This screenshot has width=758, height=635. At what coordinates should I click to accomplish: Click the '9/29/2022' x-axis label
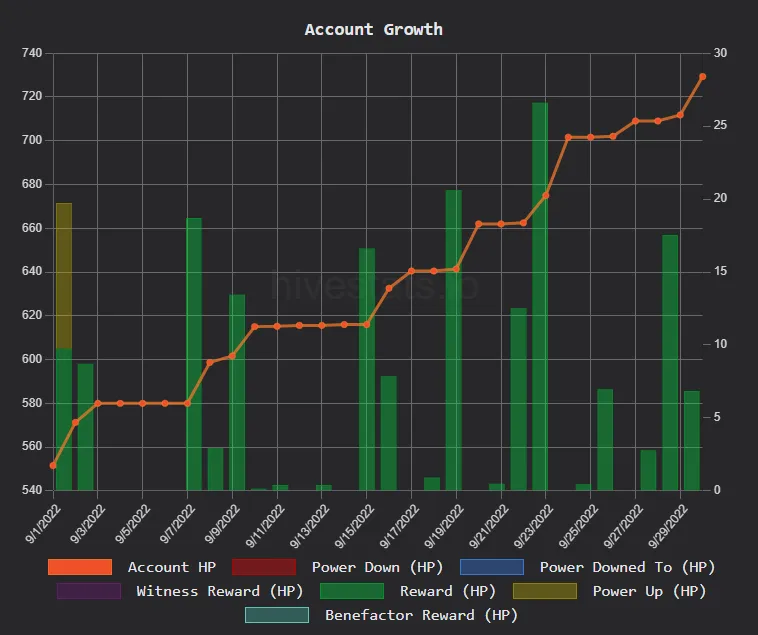[668, 525]
